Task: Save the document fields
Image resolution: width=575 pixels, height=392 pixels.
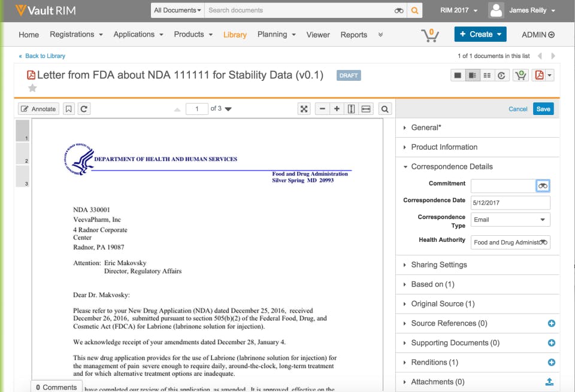Action: click(x=543, y=109)
